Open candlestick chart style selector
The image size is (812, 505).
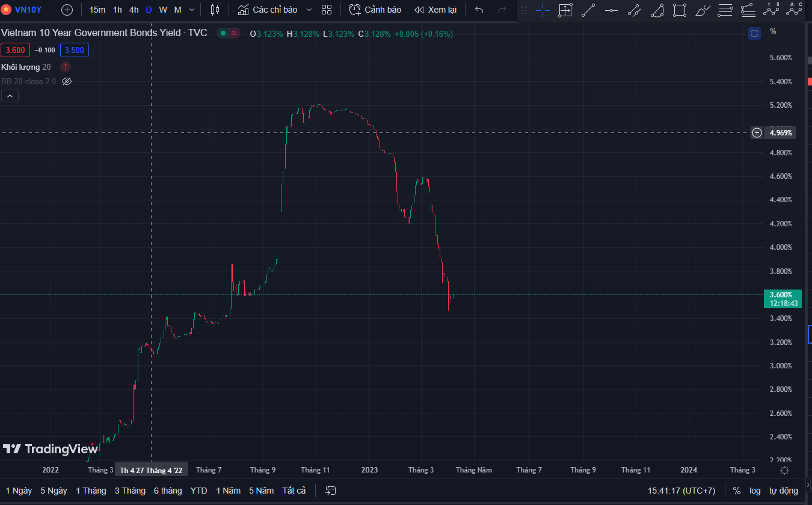215,10
